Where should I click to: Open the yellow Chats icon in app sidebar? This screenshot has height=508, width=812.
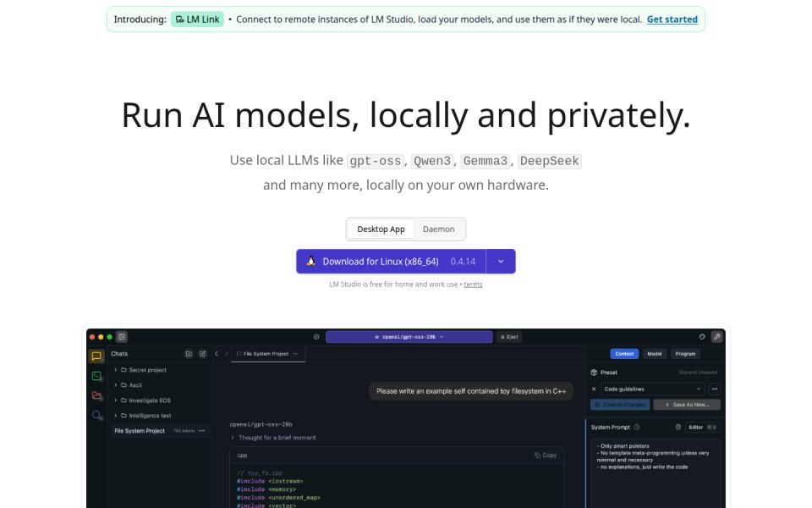96,356
